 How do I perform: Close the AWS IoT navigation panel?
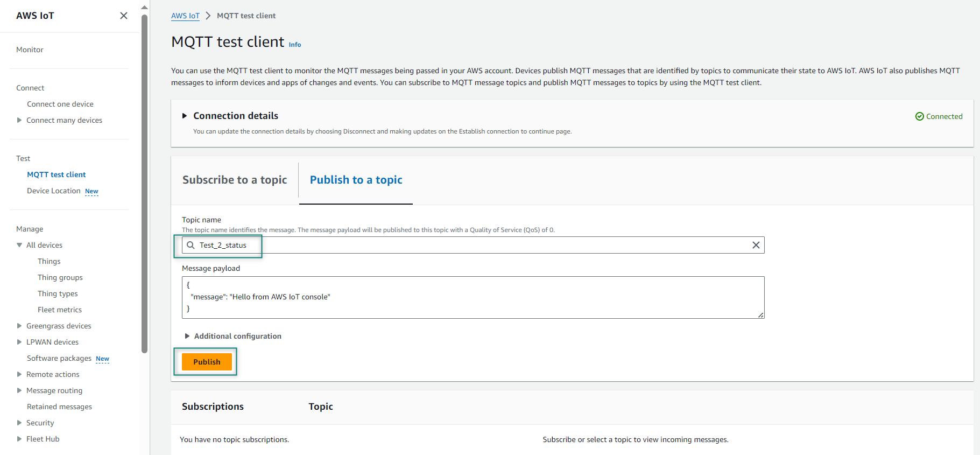tap(124, 16)
